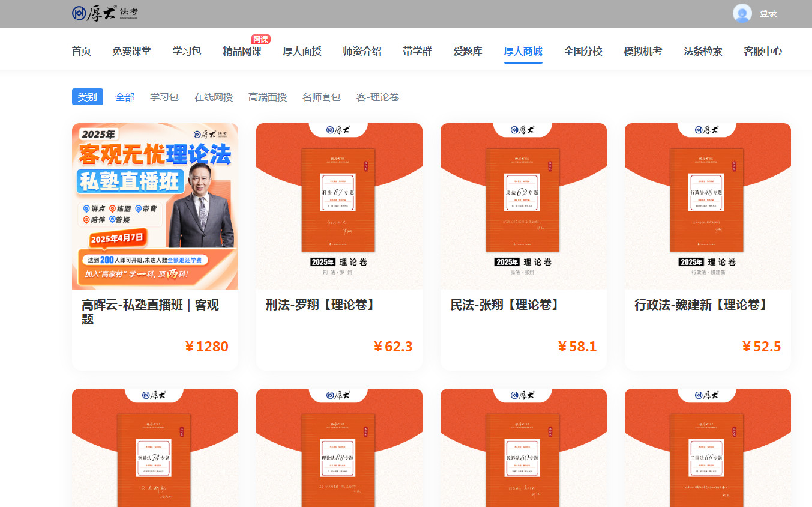
Task: Open the 民法-张翔【理论卷】 product title
Action: click(x=506, y=305)
